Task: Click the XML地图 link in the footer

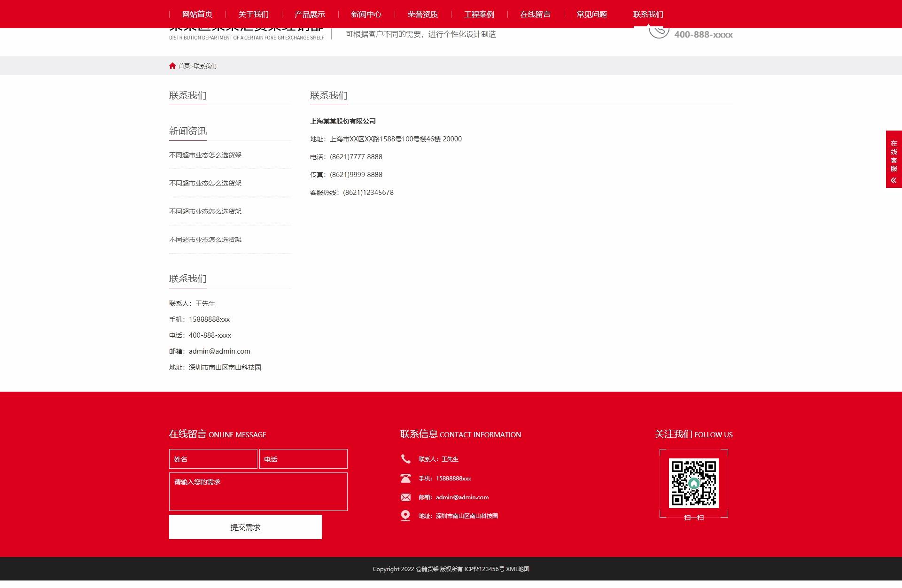Action: (x=518, y=569)
